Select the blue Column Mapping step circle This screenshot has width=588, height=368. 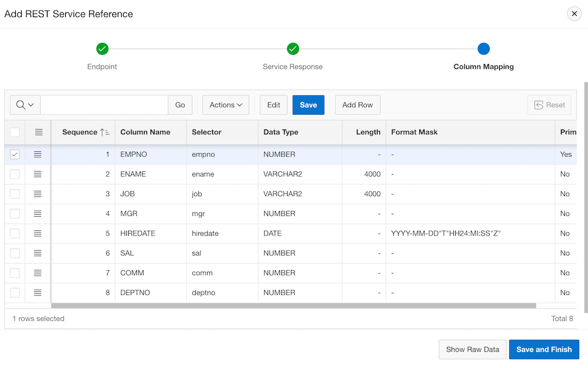click(483, 49)
